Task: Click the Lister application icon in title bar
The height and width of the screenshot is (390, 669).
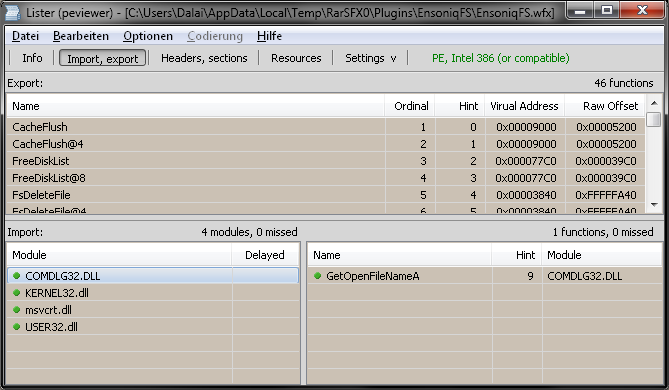Action: tap(12, 12)
